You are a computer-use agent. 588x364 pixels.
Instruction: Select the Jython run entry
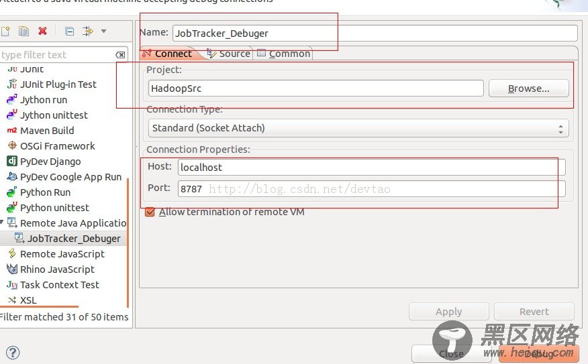point(44,100)
